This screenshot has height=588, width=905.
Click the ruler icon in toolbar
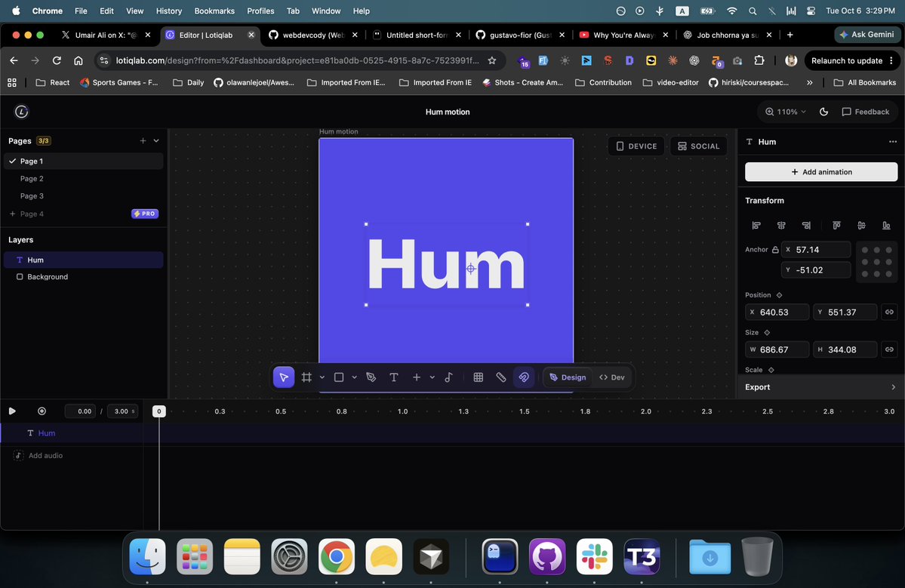[501, 377]
